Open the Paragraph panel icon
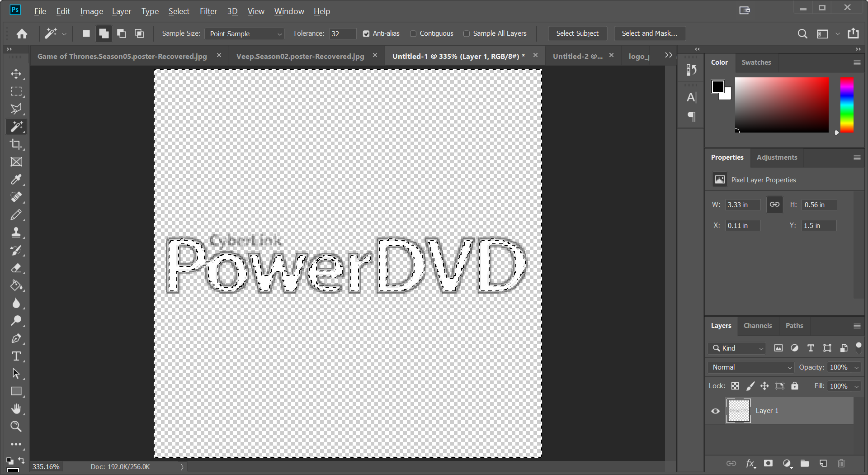The image size is (868, 475). 691,117
